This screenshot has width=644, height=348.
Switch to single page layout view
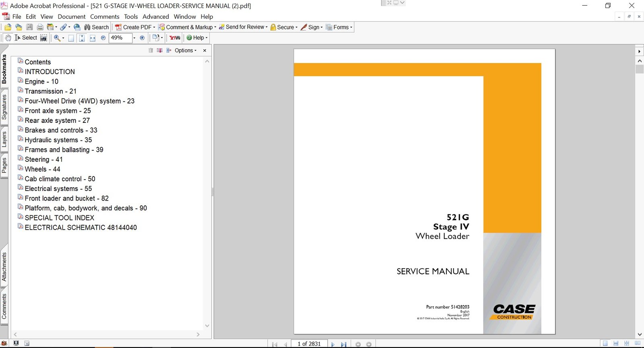coord(605,344)
